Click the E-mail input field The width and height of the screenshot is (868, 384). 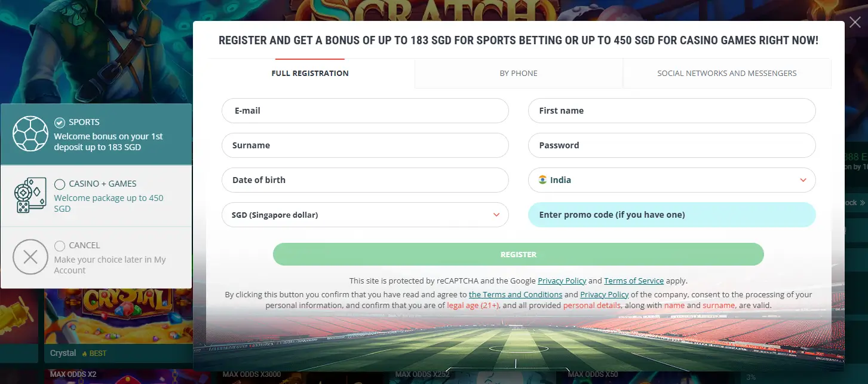click(366, 111)
